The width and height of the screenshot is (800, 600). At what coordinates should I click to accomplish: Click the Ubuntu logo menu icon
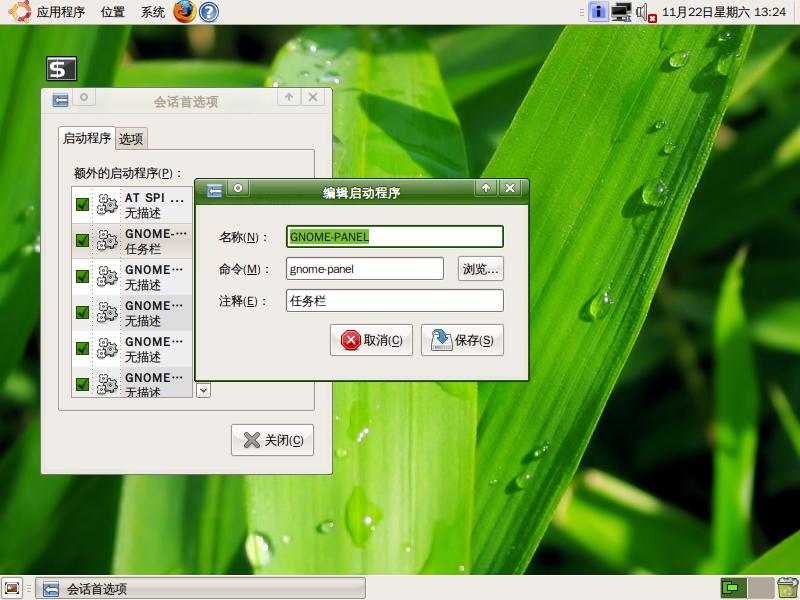point(19,12)
